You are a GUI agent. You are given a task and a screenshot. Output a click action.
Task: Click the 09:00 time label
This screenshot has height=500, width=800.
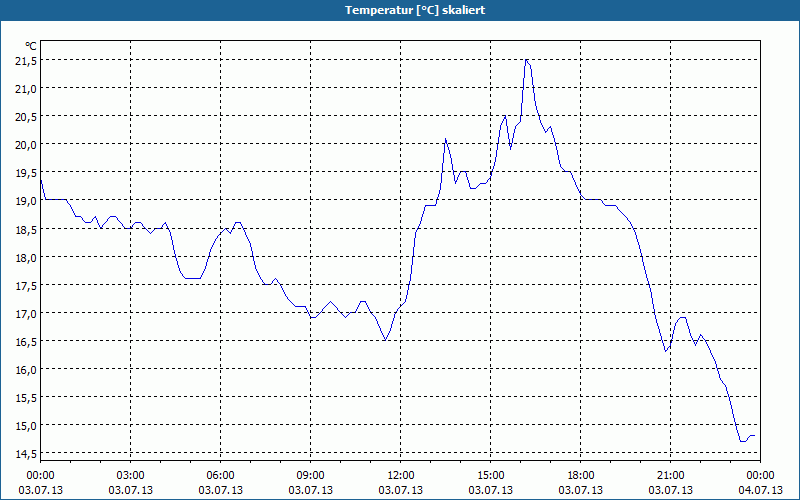(x=311, y=476)
